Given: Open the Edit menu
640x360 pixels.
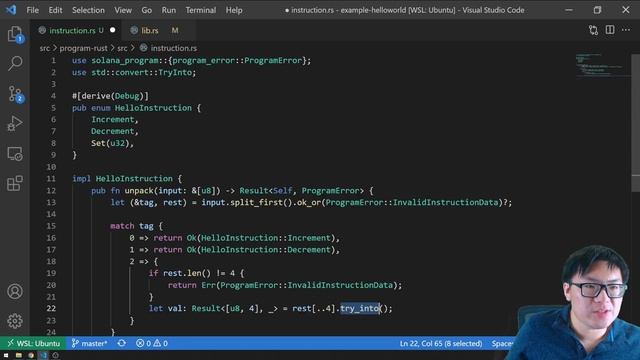Looking at the screenshot, I should [55, 10].
